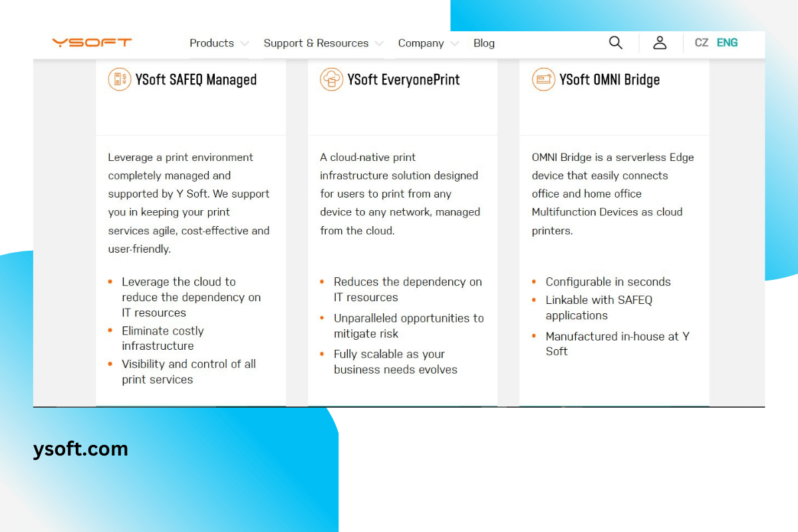798x532 pixels.
Task: Open the Support & Resources menu
Action: point(316,43)
